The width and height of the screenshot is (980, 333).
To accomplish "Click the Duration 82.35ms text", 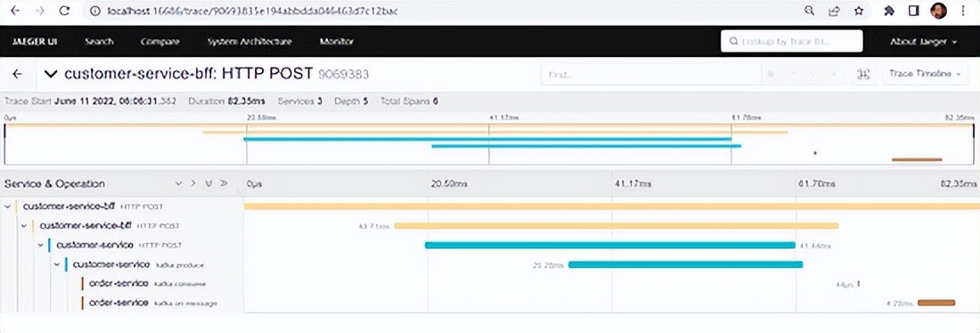I will pos(227,101).
